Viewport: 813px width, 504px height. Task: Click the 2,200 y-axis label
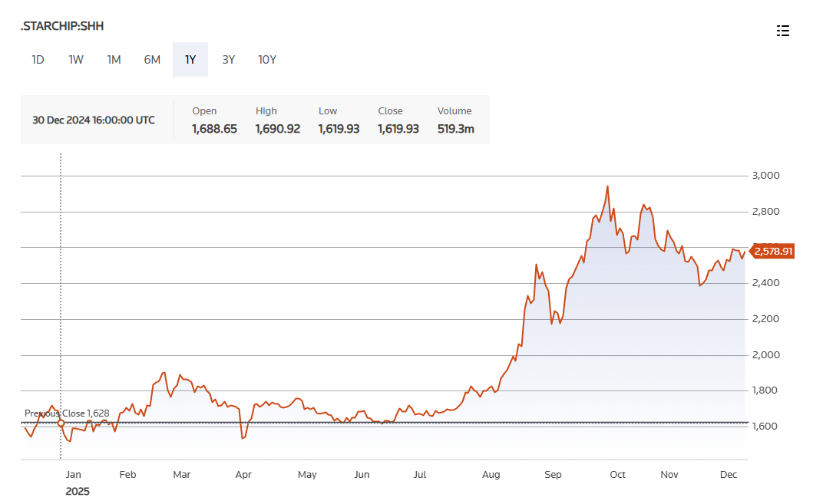[766, 318]
